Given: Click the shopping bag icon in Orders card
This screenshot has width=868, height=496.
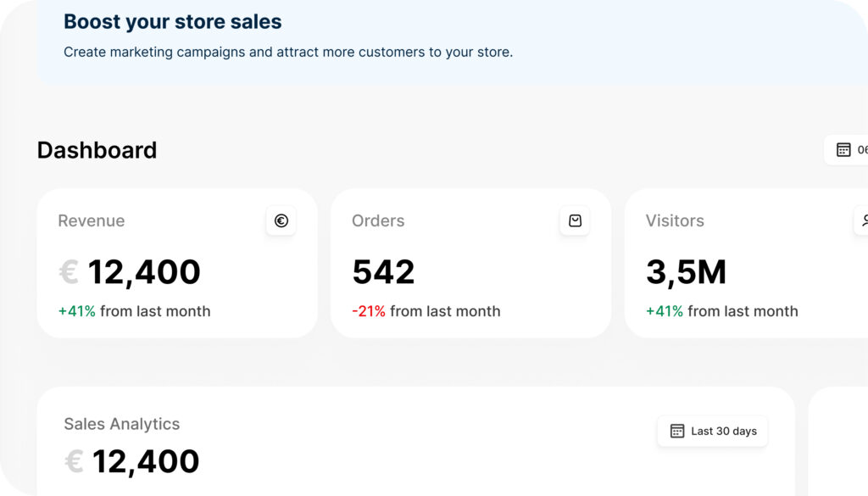Looking at the screenshot, I should 576,221.
